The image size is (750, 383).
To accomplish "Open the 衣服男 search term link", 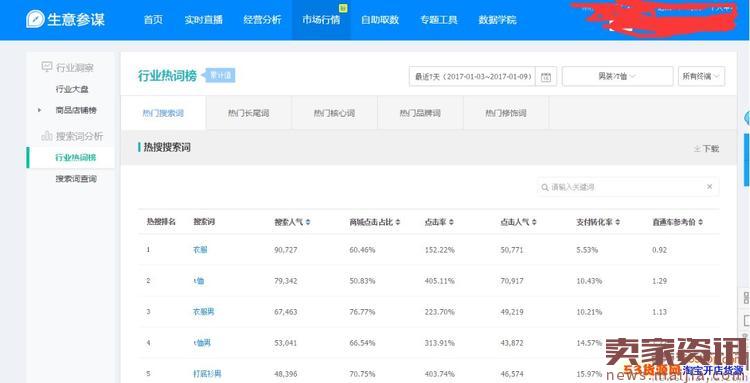I will click(204, 312).
